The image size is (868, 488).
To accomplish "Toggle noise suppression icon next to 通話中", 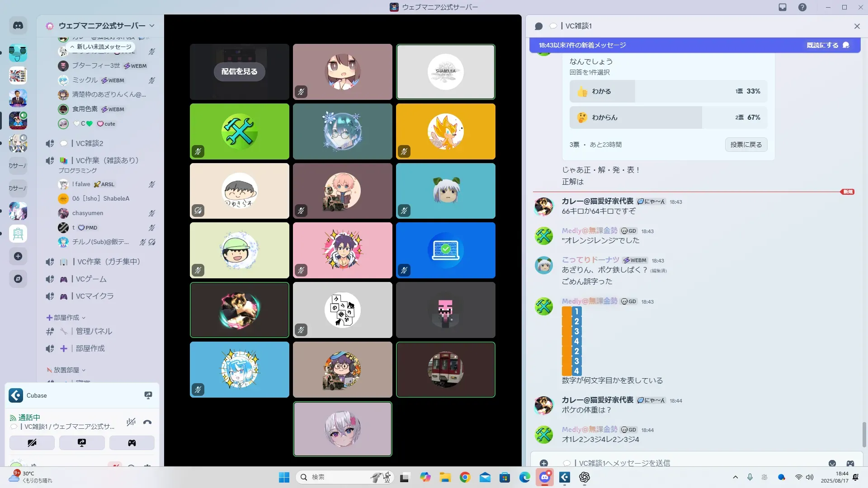I will pos(131,422).
